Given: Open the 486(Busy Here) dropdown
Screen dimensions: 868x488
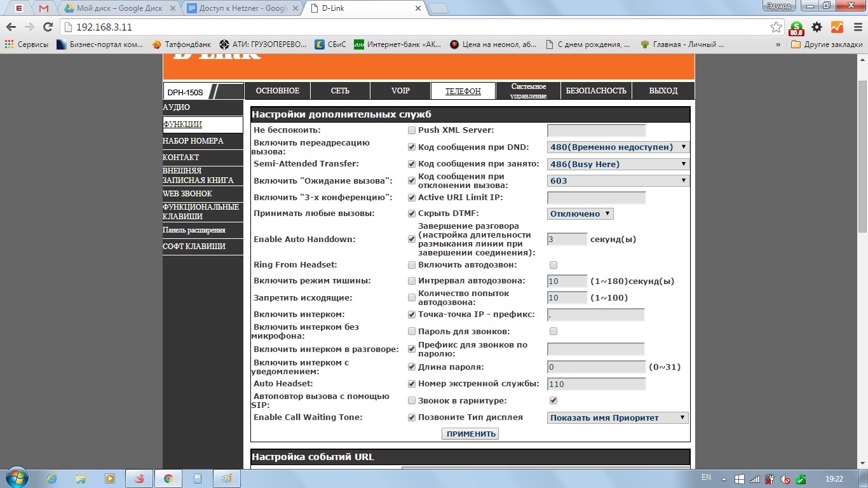Looking at the screenshot, I should [618, 164].
